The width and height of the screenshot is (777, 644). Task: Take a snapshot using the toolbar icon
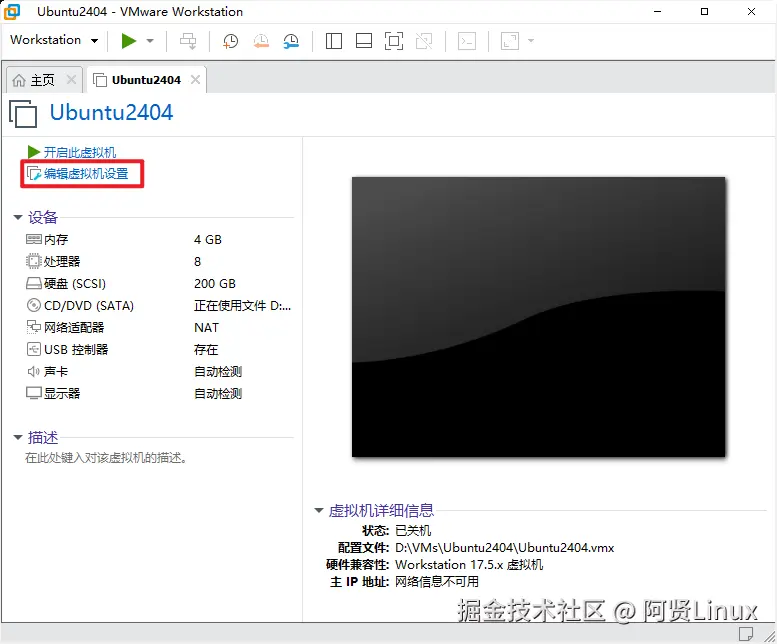(230, 41)
